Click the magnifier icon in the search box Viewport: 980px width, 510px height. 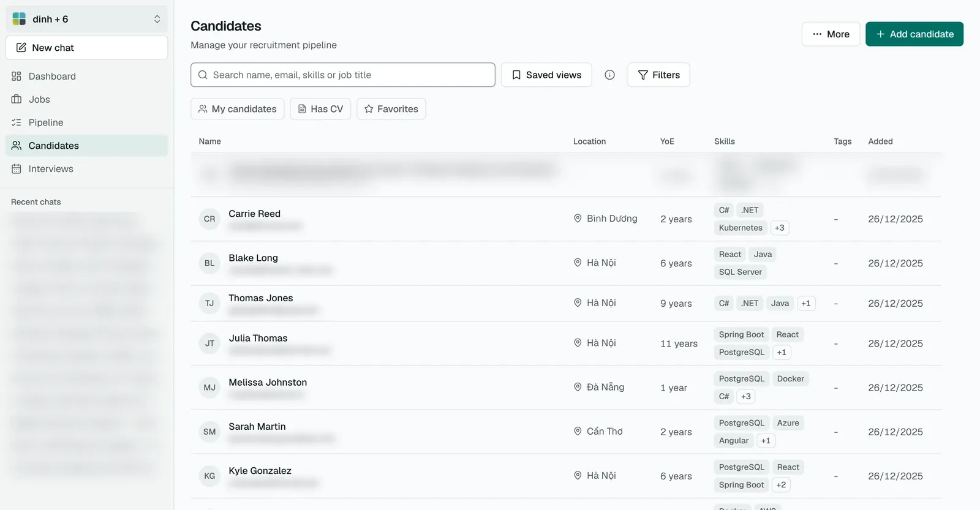tap(203, 75)
